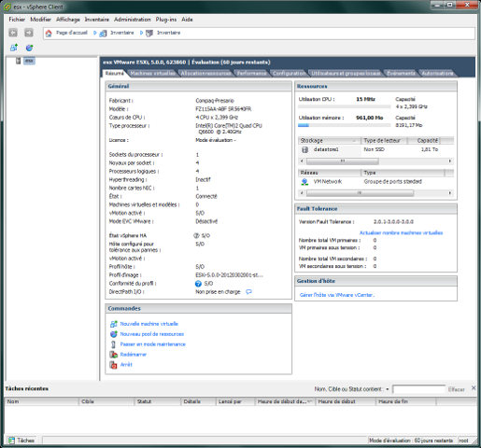Click the help icon beside Conformité du profil
The width and height of the screenshot is (481, 448).
click(x=198, y=284)
